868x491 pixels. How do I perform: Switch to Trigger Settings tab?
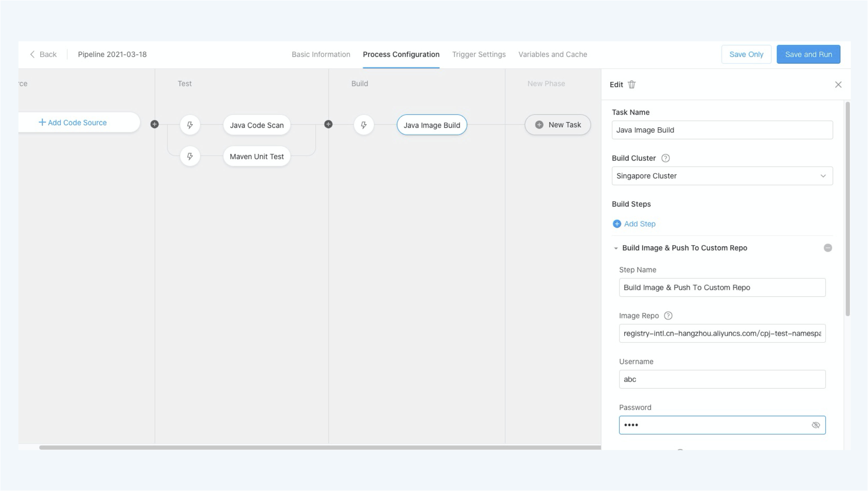pos(479,54)
